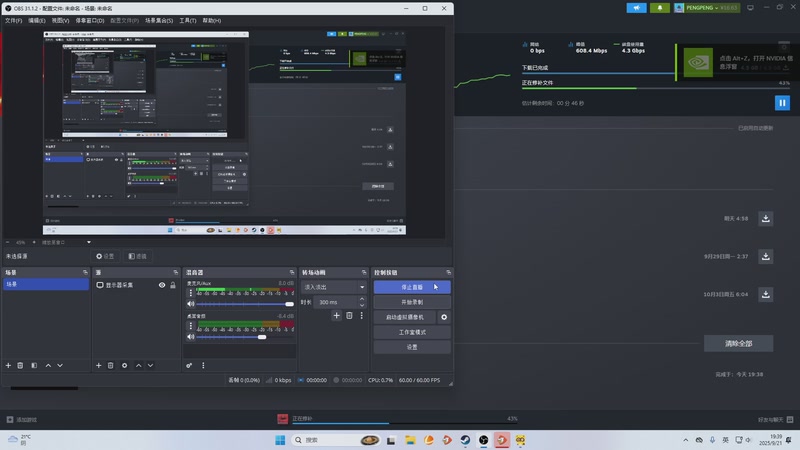Image resolution: width=800 pixels, height=450 pixels.
Task: Open options menu for 桌面音频 channel
Action: pyautogui.click(x=191, y=326)
